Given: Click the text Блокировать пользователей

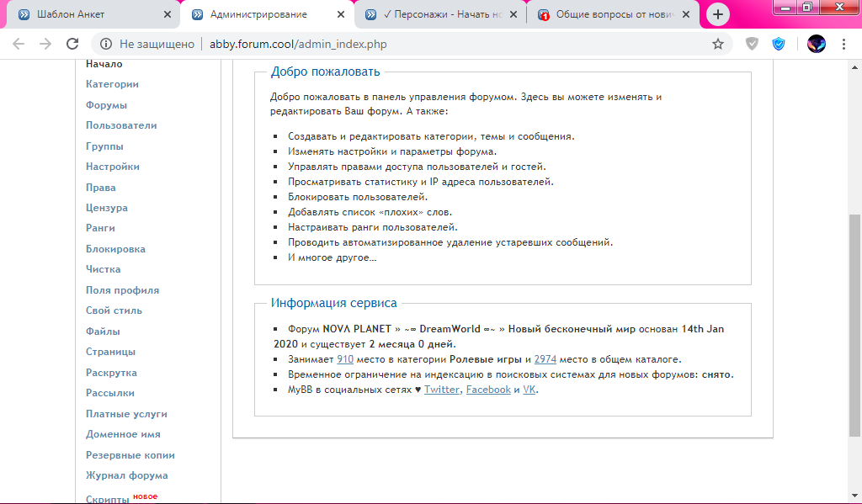Looking at the screenshot, I should point(357,197).
